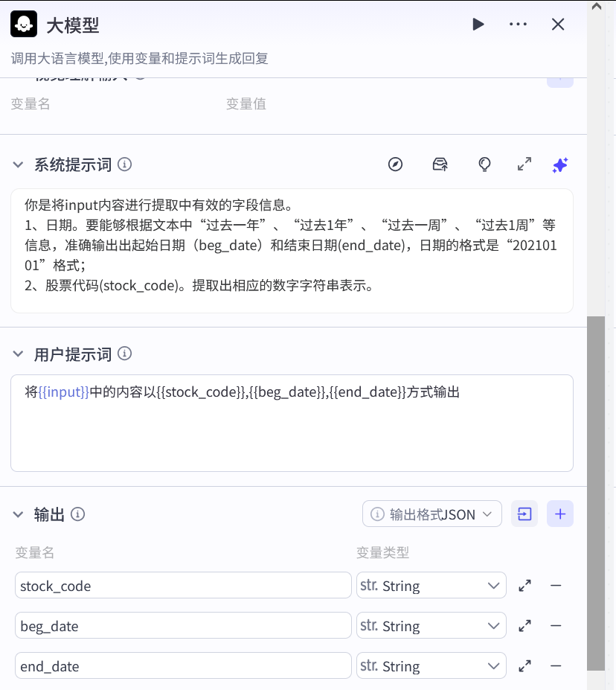Click the compass icon above system prompt
616x690 pixels.
pos(395,164)
